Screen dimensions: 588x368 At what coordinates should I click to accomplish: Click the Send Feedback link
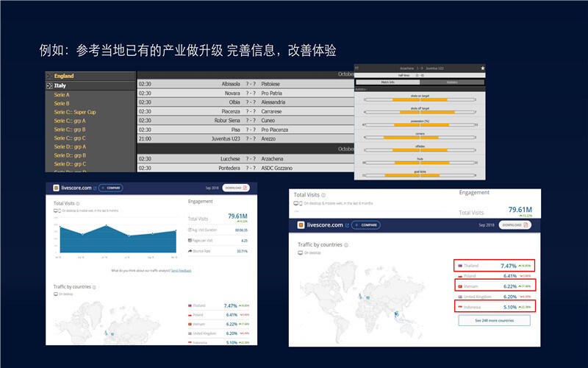pos(181,270)
